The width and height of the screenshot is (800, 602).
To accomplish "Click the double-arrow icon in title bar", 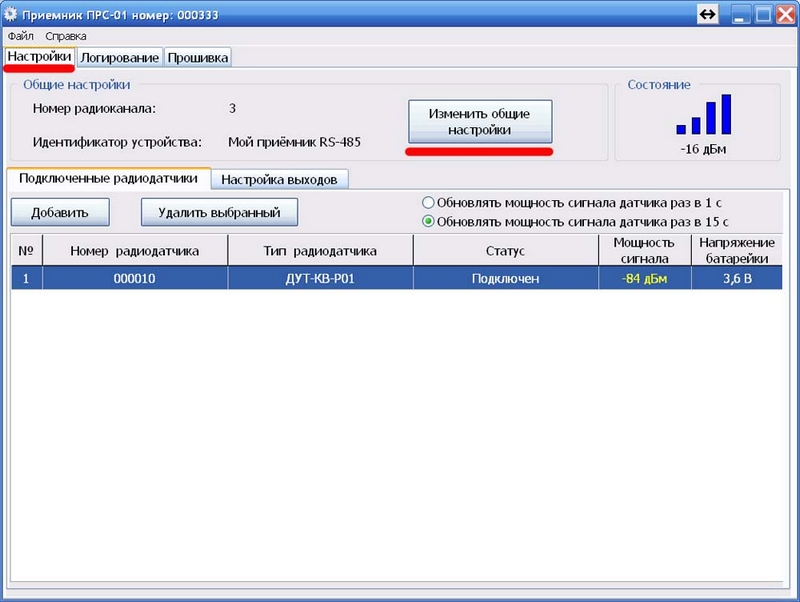I will click(708, 14).
